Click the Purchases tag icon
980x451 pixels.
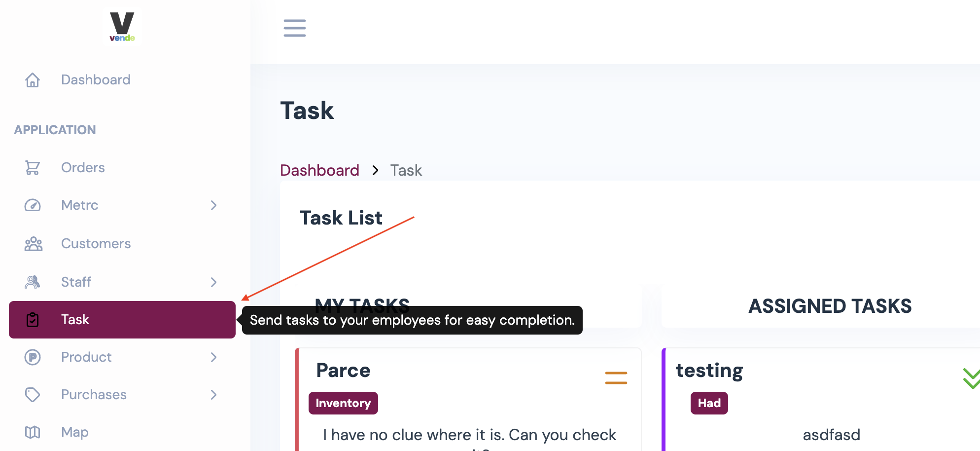pos(33,395)
